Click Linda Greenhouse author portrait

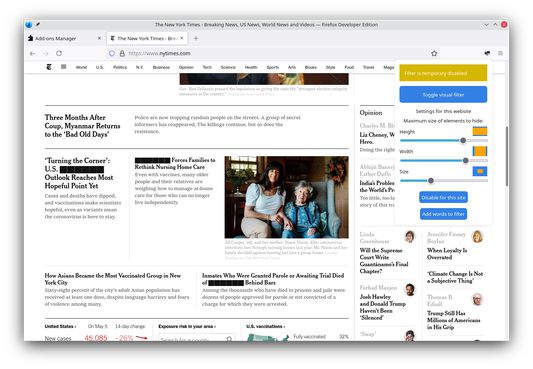coord(410,236)
